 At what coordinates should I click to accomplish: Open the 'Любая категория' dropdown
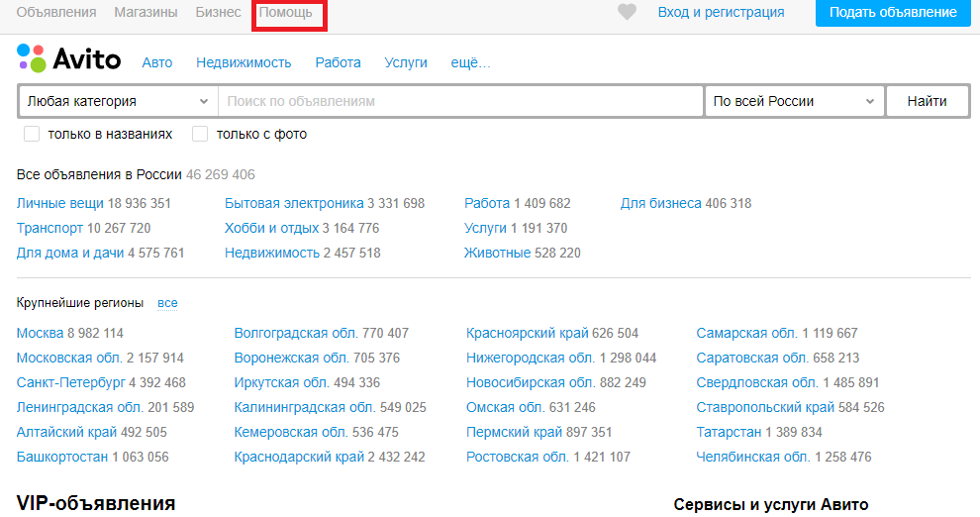click(118, 101)
